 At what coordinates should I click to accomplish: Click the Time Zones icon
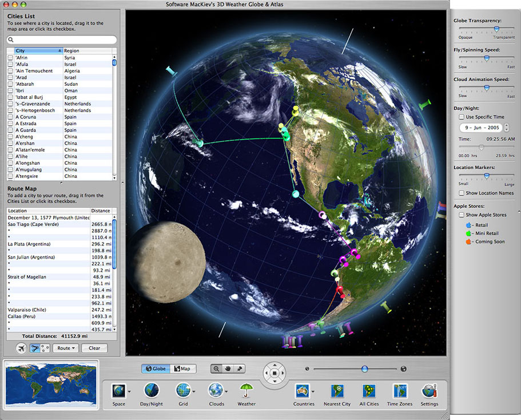[400, 391]
